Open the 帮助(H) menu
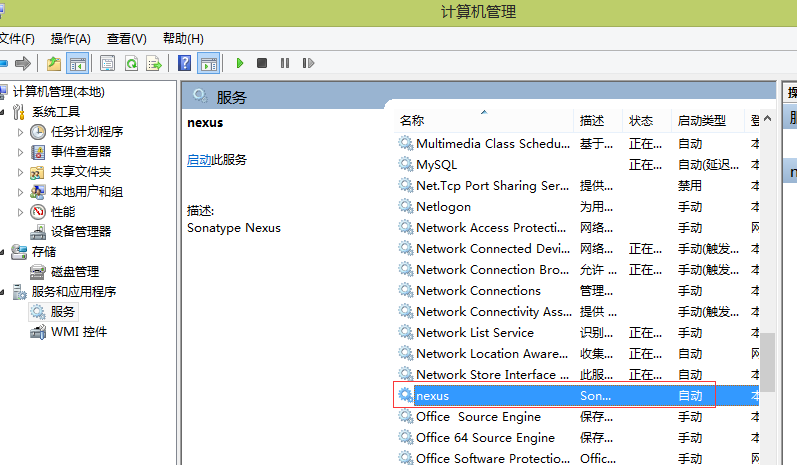The height and width of the screenshot is (465, 797). (183, 39)
